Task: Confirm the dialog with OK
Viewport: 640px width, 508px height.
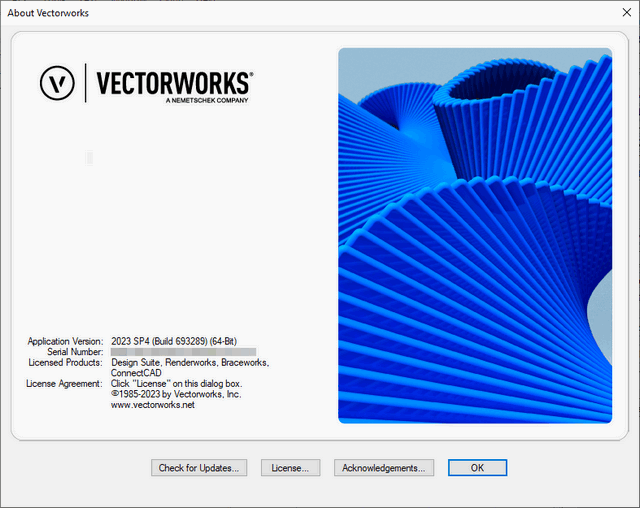Action: (x=477, y=467)
